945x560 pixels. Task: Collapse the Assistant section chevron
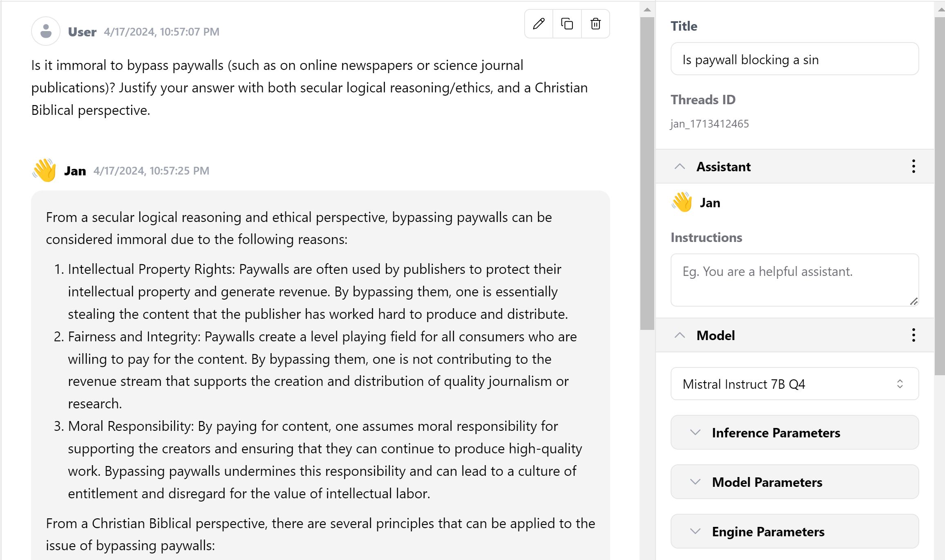(679, 166)
